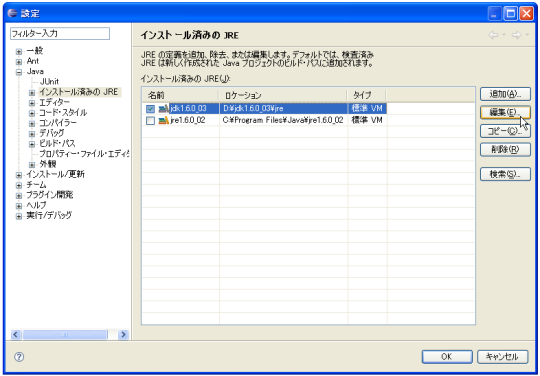The height and width of the screenshot is (376, 540).
Task: Select プロパティー・ファイル・エディター tree item
Action: pyautogui.click(x=84, y=154)
